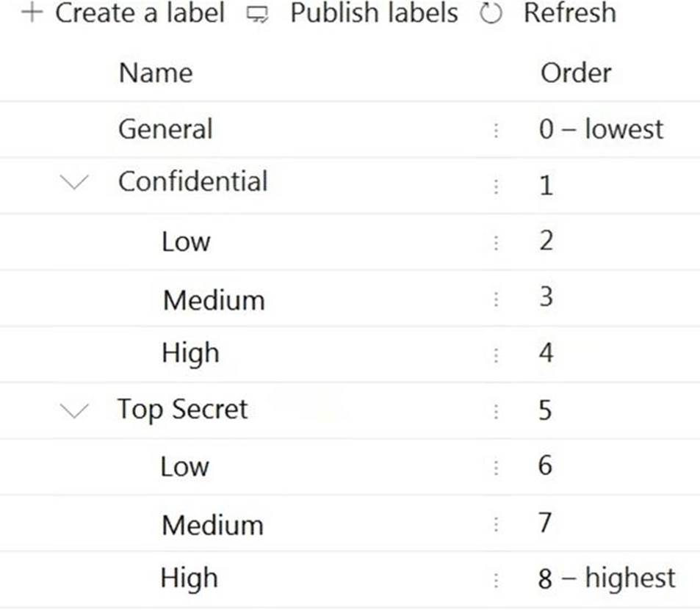Open more options for the Top Secret label
The width and height of the screenshot is (700, 610).
point(496,411)
